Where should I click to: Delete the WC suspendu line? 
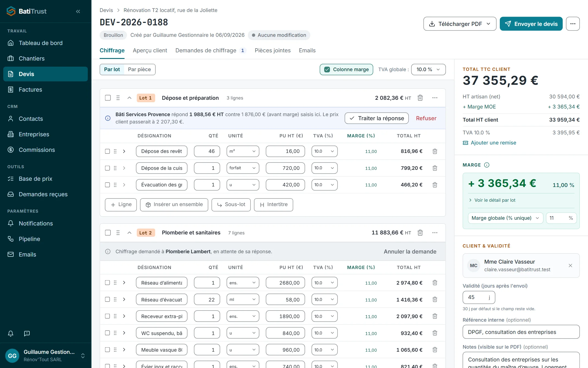pos(435,333)
